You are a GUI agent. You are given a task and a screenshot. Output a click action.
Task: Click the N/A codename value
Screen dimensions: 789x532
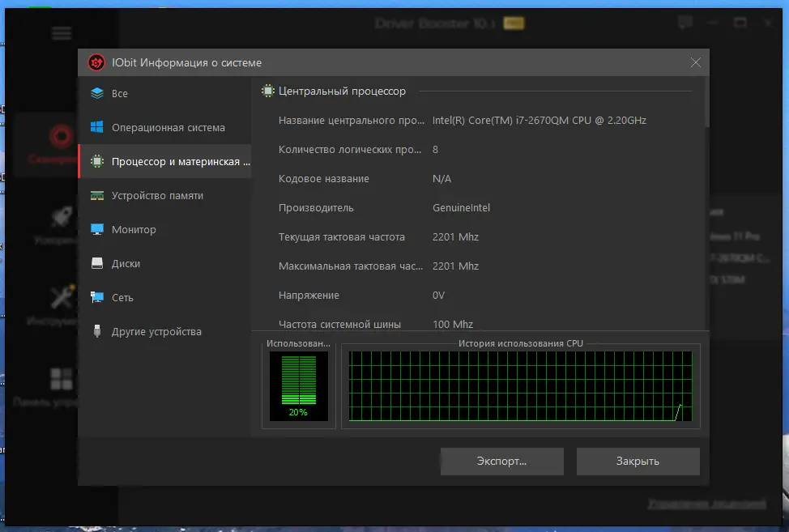tap(441, 178)
